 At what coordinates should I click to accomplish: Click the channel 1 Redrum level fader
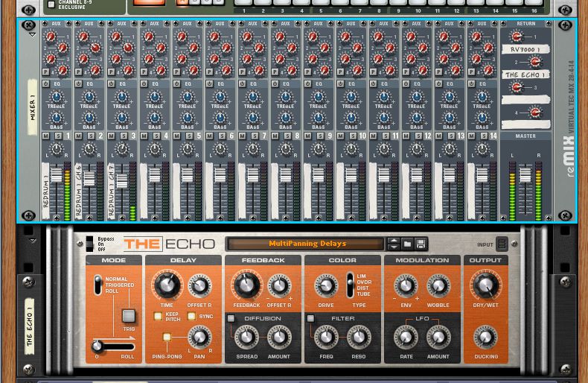point(57,175)
